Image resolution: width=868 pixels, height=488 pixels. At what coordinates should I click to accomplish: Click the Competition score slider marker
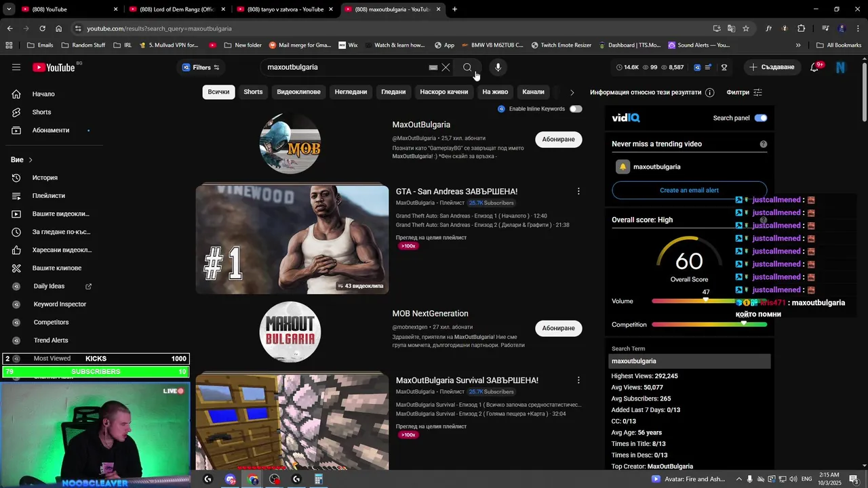point(744,323)
